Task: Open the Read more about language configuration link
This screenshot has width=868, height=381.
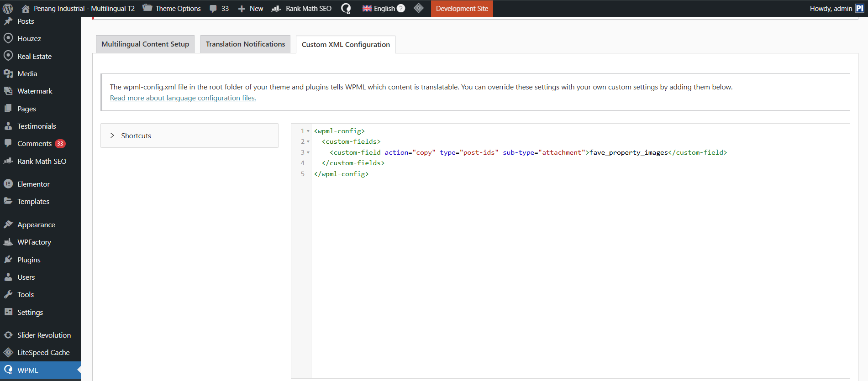Action: (x=183, y=98)
